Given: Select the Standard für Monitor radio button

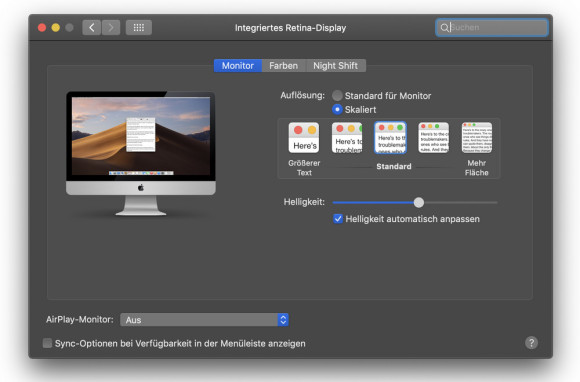Looking at the screenshot, I should point(337,95).
